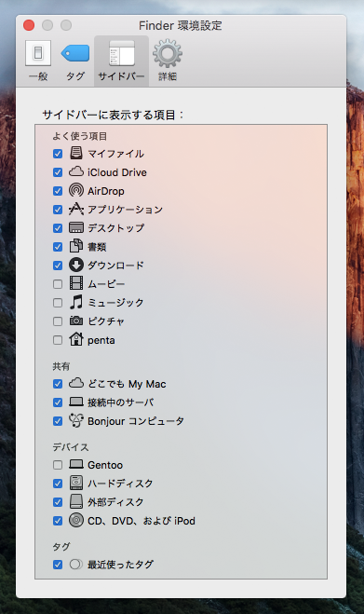Click the 最近使ったタグ circle icon
This screenshot has height=614, width=364.
tap(76, 565)
